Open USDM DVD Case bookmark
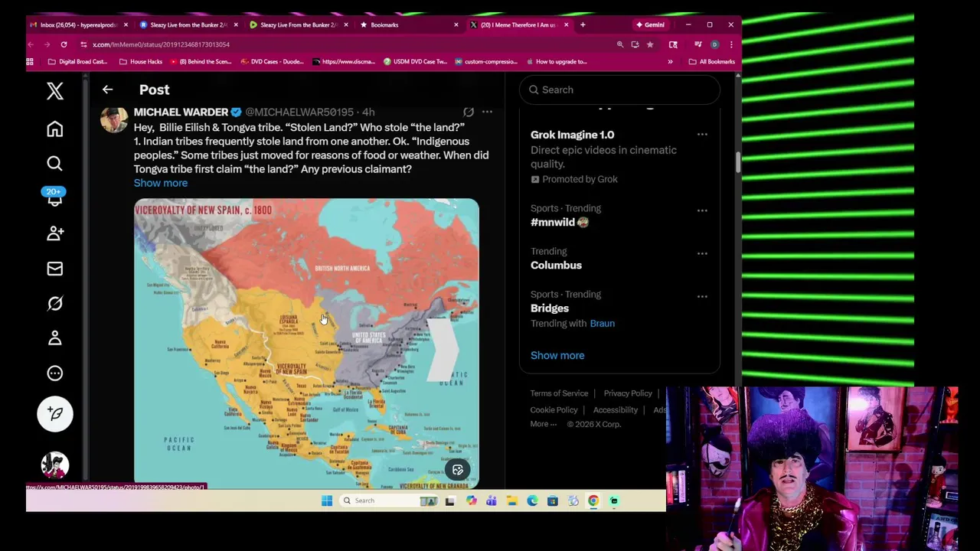Image resolution: width=980 pixels, height=551 pixels. pos(415,61)
